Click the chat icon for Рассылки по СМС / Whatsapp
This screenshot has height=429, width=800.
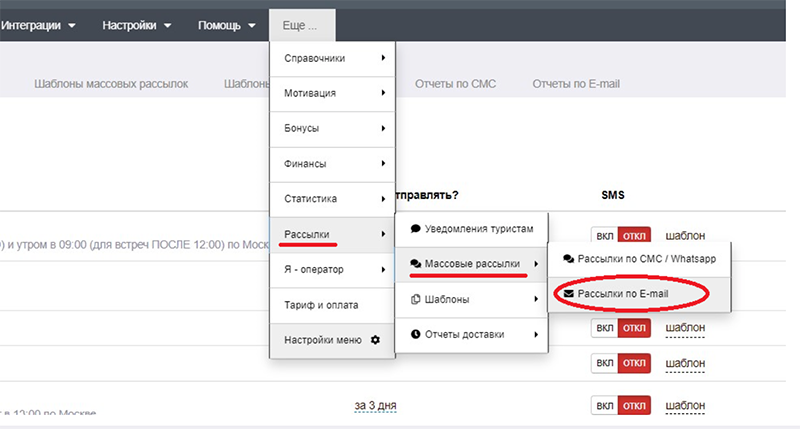point(569,258)
